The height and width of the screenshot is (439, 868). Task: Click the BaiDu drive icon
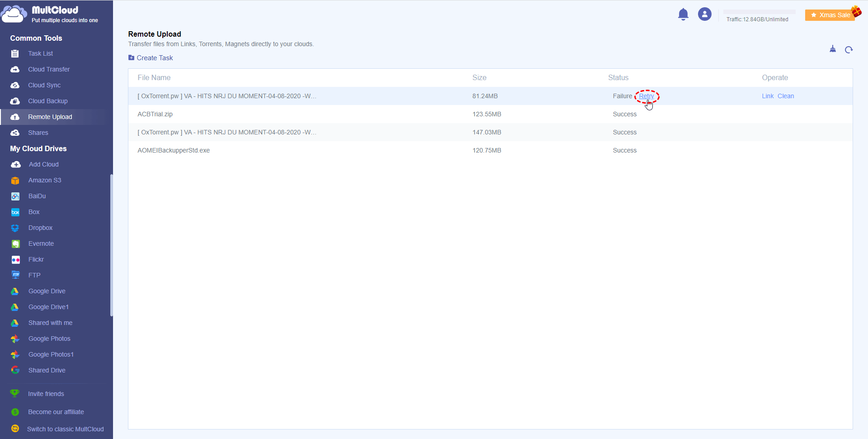click(15, 196)
